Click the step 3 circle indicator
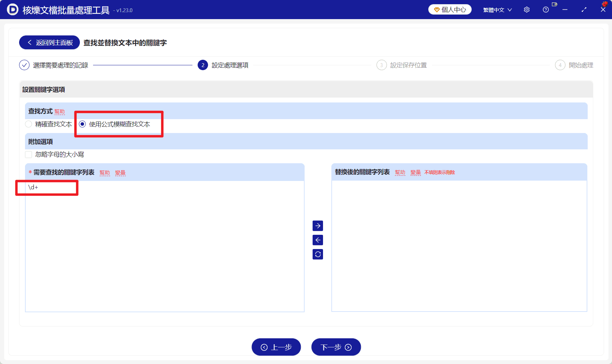The height and width of the screenshot is (364, 612). pyautogui.click(x=381, y=65)
